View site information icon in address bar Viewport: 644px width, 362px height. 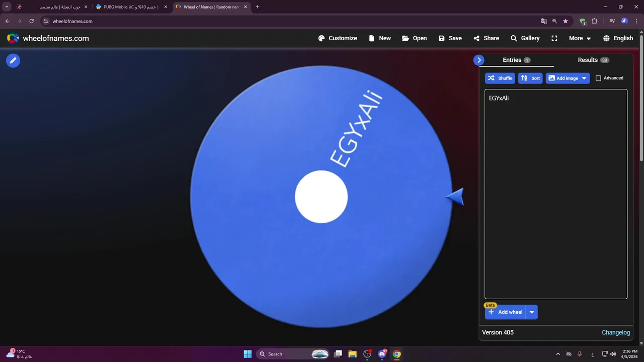(46, 21)
